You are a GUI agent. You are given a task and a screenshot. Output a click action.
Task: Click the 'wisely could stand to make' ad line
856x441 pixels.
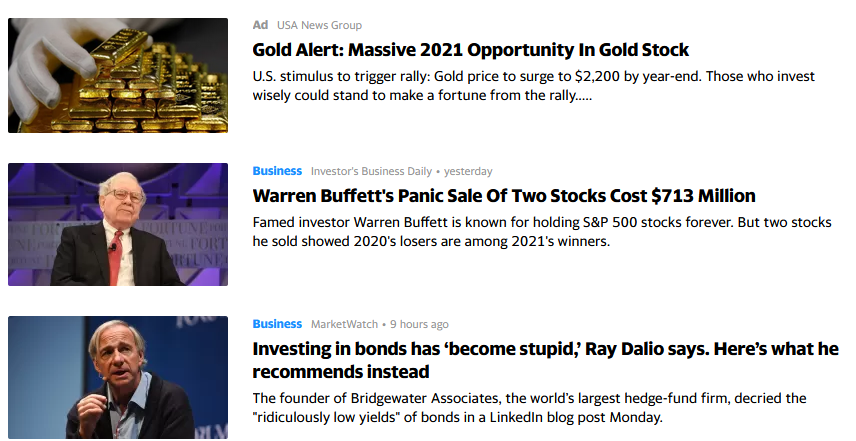pos(422,95)
